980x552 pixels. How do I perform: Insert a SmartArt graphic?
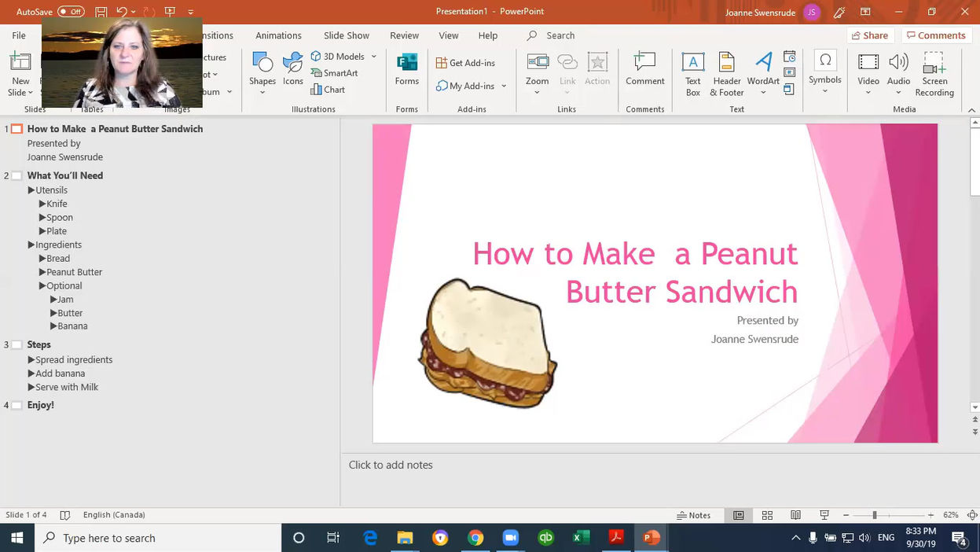[334, 73]
